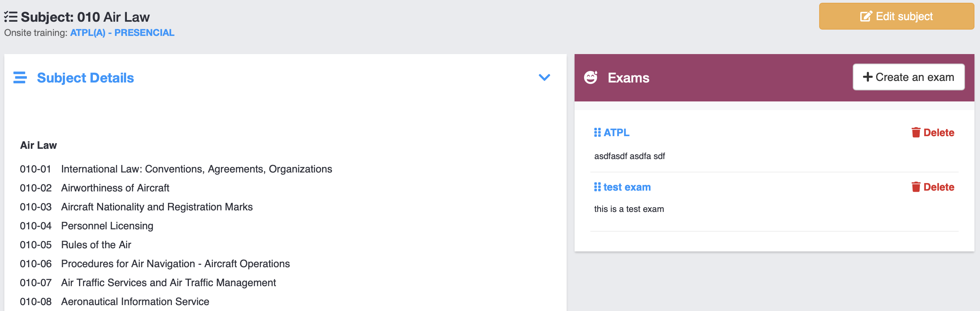The width and height of the screenshot is (980, 311).
Task: Delete the test exam entry
Action: click(939, 187)
